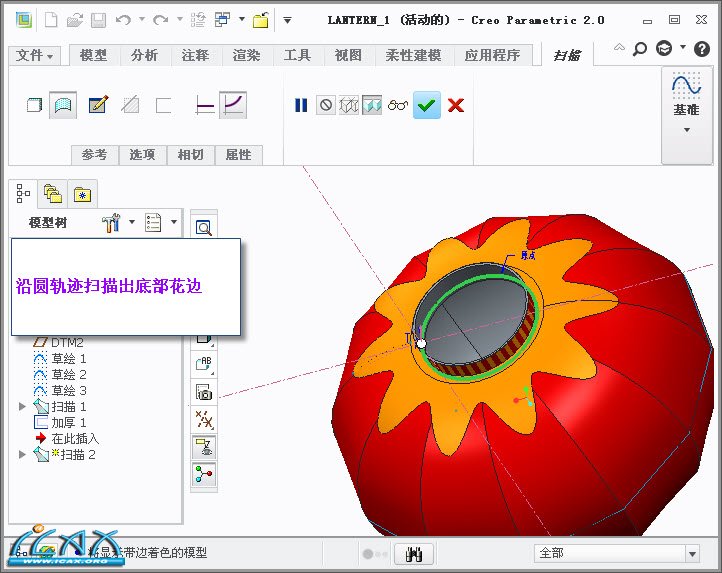Switch to the 工具 ribbon tab
Viewport: 722px width, 573px height.
pyautogui.click(x=297, y=56)
